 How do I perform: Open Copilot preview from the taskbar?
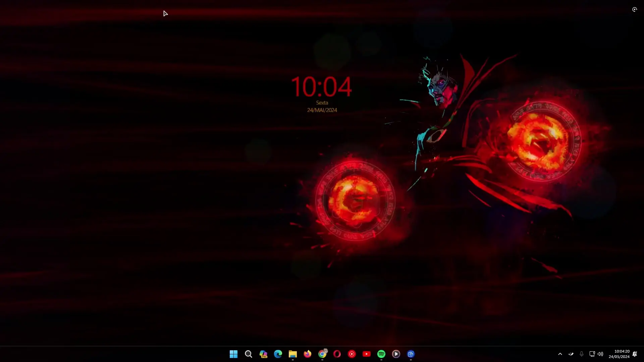coord(264,354)
